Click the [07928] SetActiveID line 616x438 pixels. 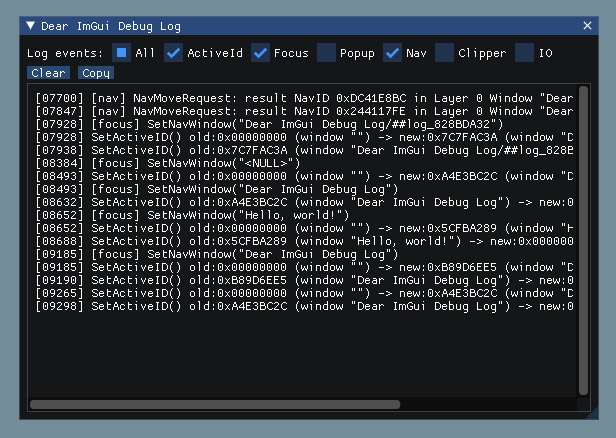pos(304,137)
